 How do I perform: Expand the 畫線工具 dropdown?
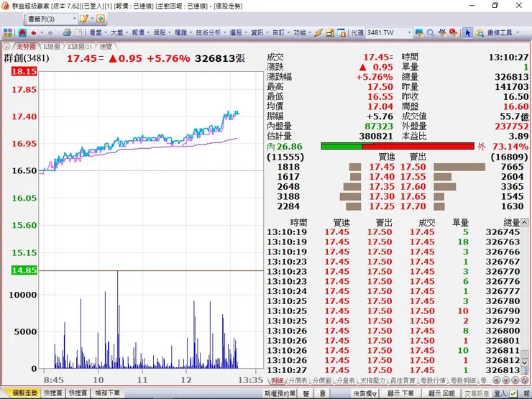coord(518,32)
